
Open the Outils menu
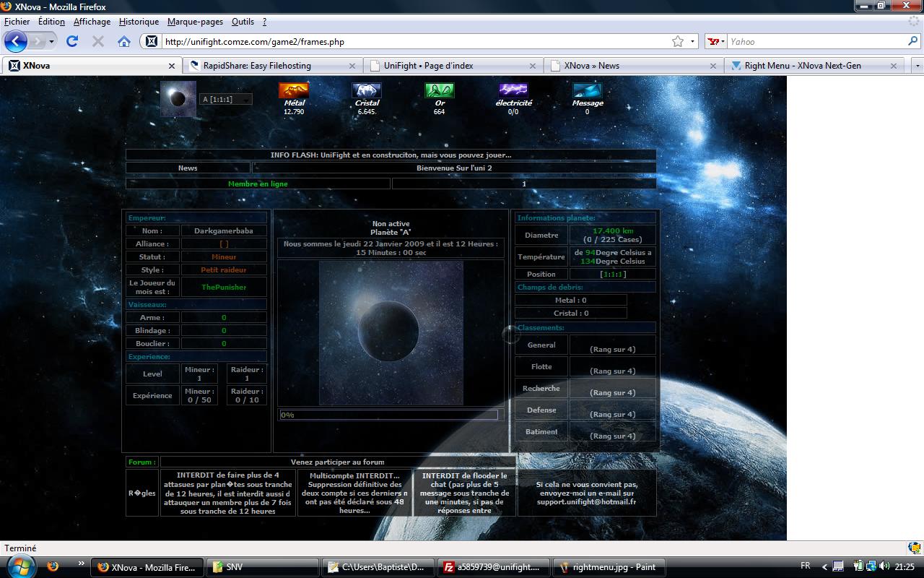click(243, 22)
